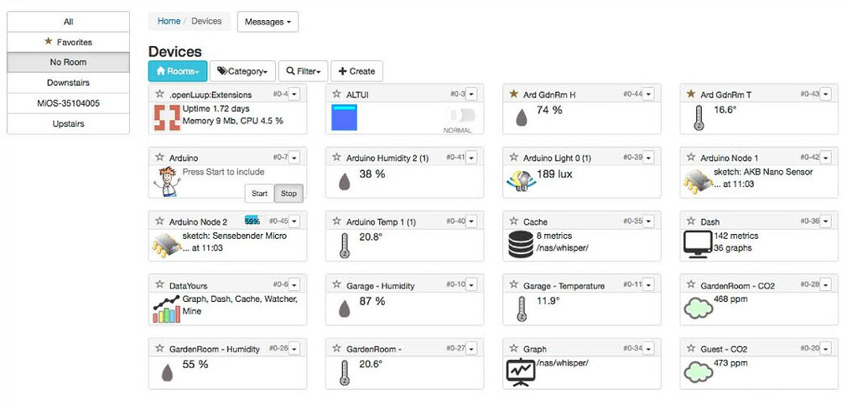Select Favorites in the sidebar
Screen dimensions: 868x405
[68, 42]
